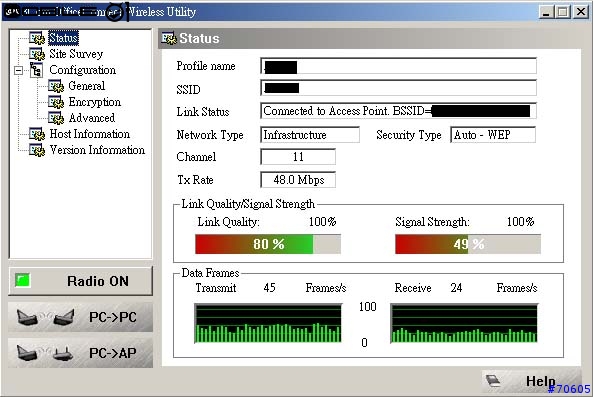This screenshot has width=593, height=397.
Task: Switch to PC->PC mode
Action: click(x=81, y=317)
